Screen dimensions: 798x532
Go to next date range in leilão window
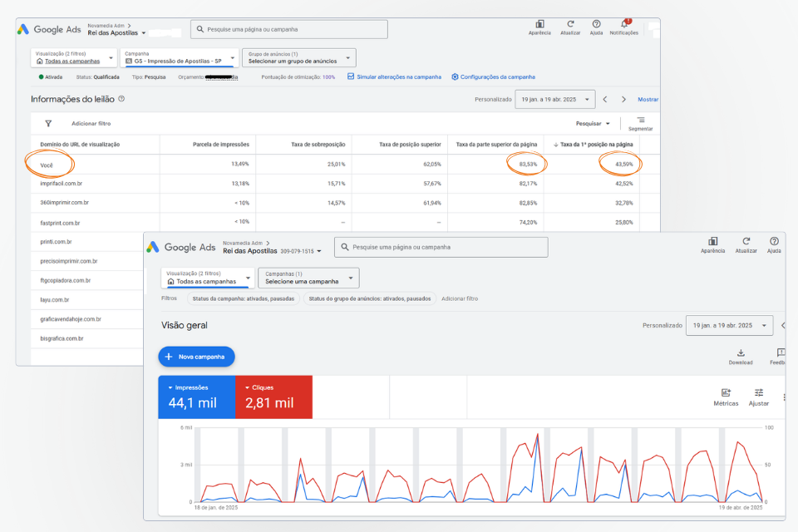click(623, 99)
